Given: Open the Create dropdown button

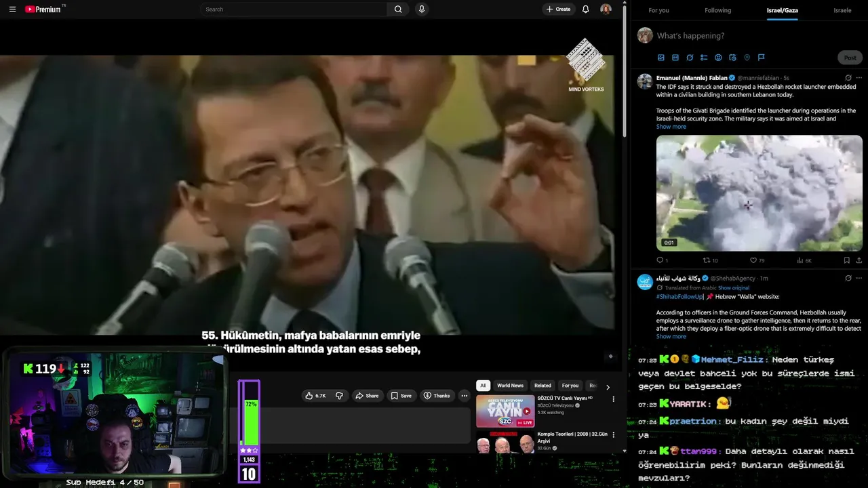Looking at the screenshot, I should (559, 9).
